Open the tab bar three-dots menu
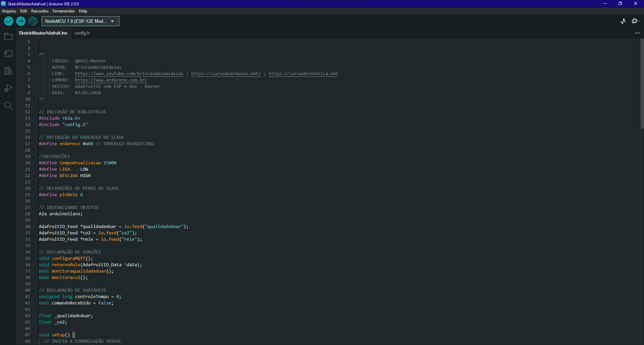644x345 pixels. tap(637, 33)
